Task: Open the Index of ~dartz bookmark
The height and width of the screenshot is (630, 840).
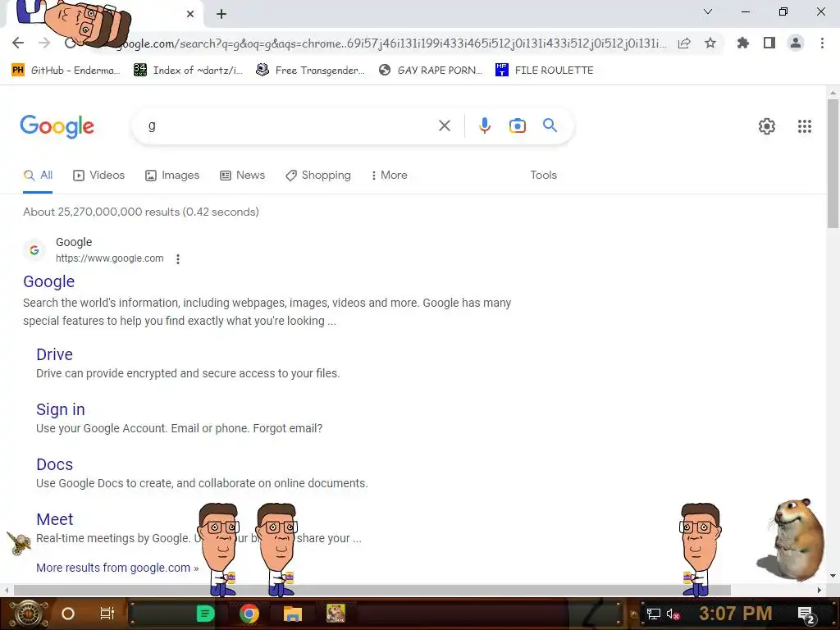Action: pyautogui.click(x=188, y=71)
